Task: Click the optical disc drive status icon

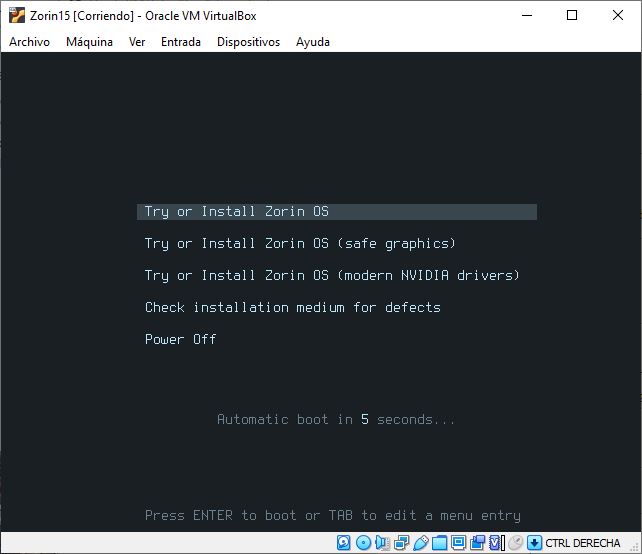Action: tap(363, 543)
